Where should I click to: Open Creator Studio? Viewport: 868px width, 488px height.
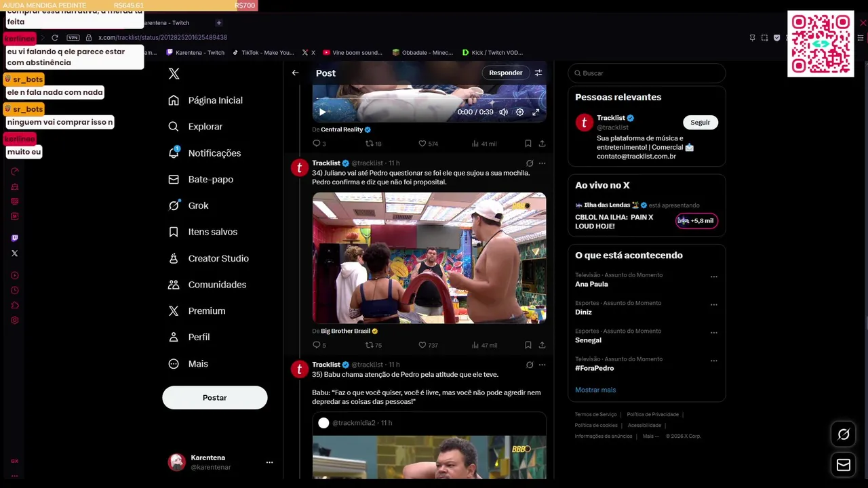pos(208,258)
